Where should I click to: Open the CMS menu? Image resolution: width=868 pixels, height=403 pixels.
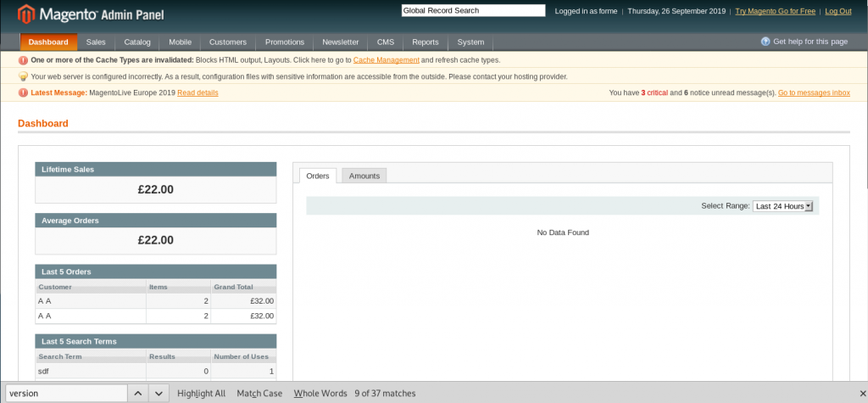(x=386, y=42)
